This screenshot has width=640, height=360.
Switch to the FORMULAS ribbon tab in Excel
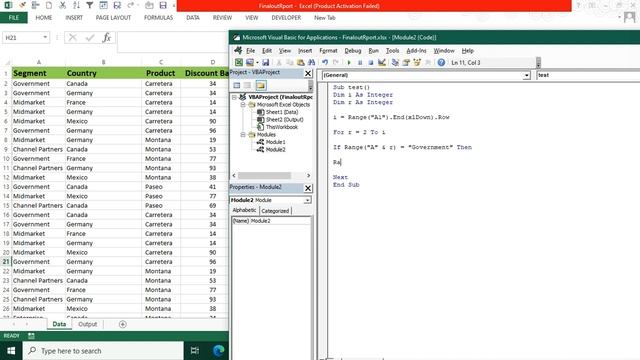tap(158, 18)
